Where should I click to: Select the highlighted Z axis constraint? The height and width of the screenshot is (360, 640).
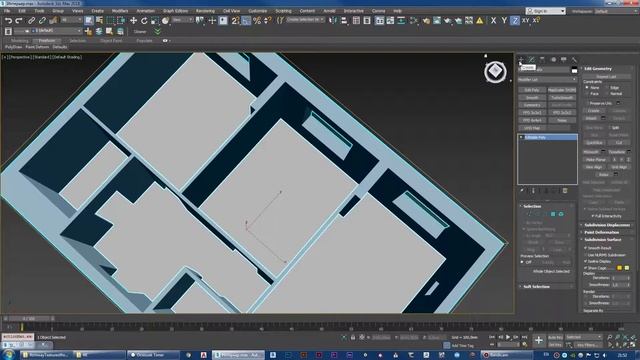(x=515, y=20)
